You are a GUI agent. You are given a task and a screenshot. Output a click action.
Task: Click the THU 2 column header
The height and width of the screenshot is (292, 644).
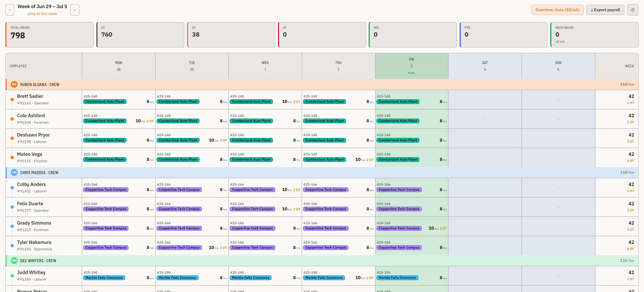[338, 66]
